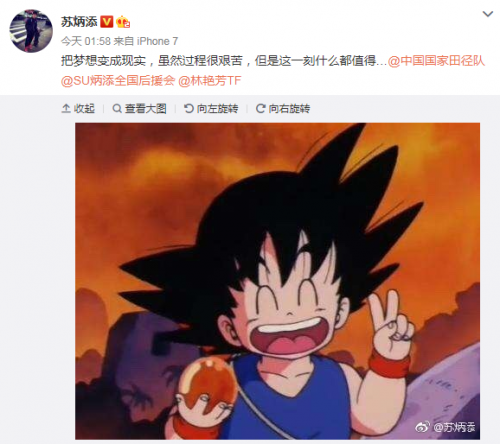Screen dimensions: 500x444
Task: Open the 今天 01:58 timestamp link
Action: [86, 41]
